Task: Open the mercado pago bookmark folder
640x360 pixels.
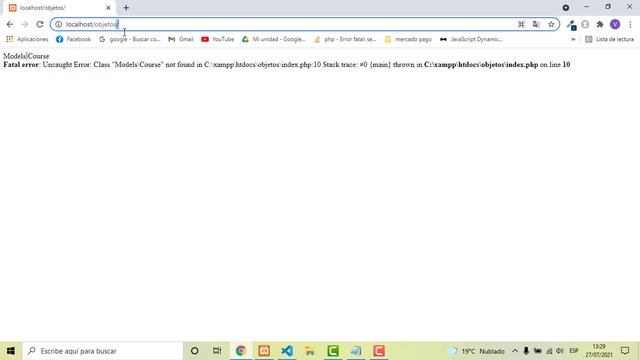Action: (408, 39)
